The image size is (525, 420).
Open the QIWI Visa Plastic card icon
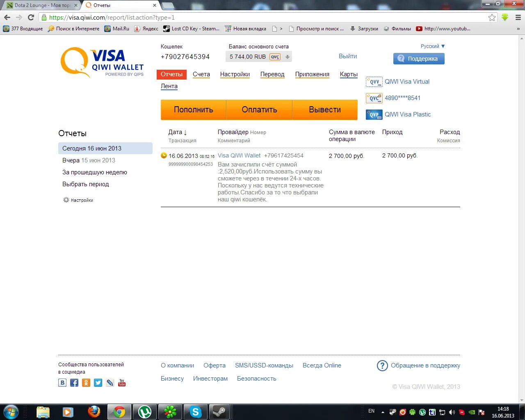[x=374, y=114]
